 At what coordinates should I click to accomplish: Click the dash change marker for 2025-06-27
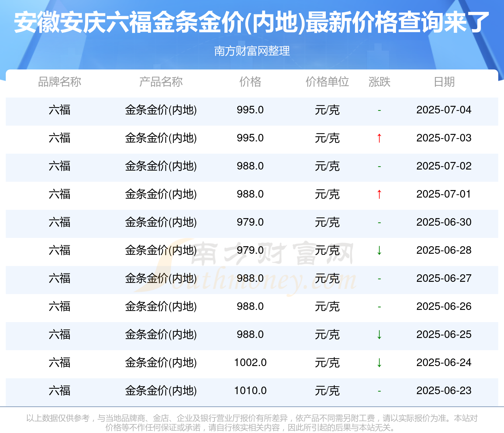pos(379,279)
